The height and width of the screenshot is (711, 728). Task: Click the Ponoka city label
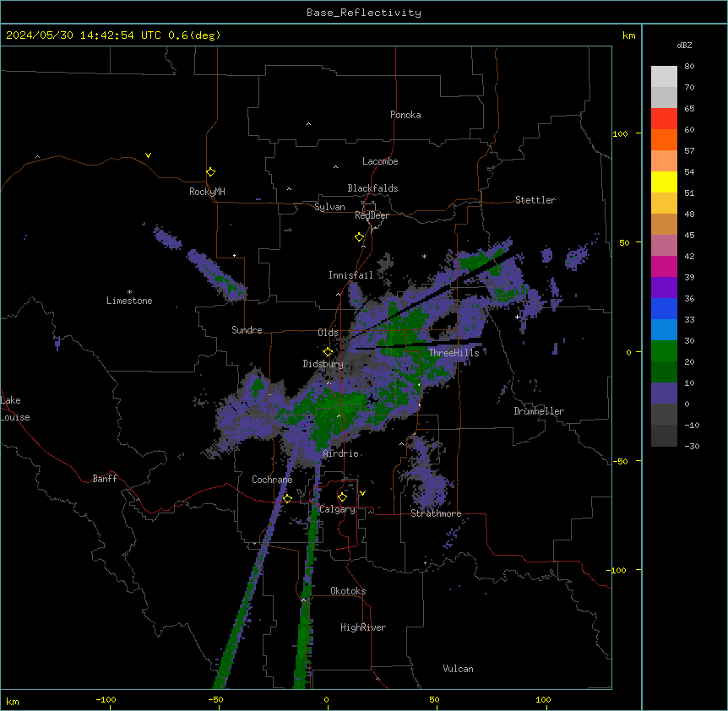(405, 115)
